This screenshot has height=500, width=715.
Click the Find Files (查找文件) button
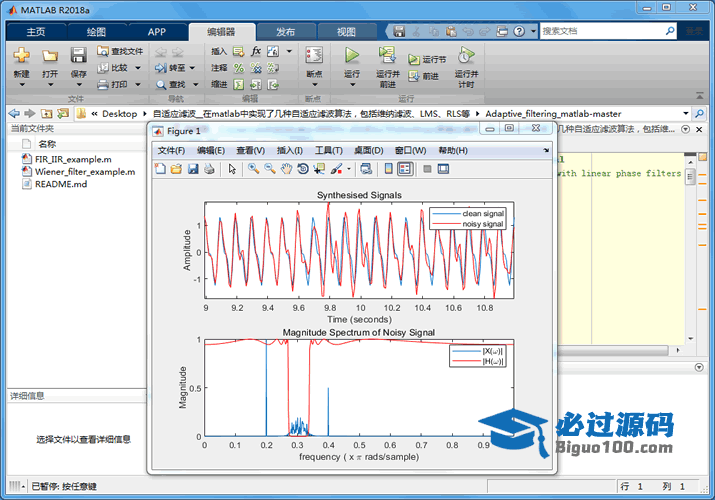tap(120, 51)
